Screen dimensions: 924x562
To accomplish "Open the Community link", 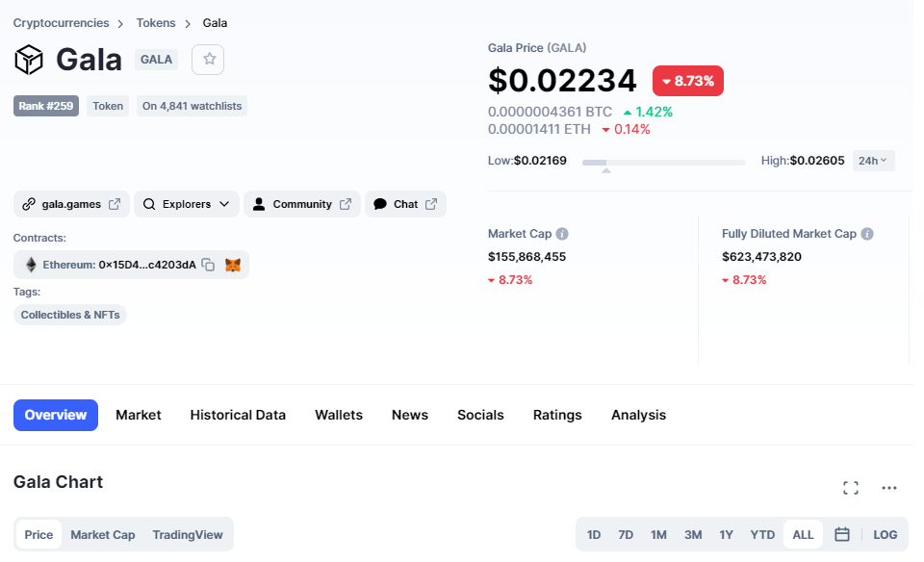I will pos(301,204).
